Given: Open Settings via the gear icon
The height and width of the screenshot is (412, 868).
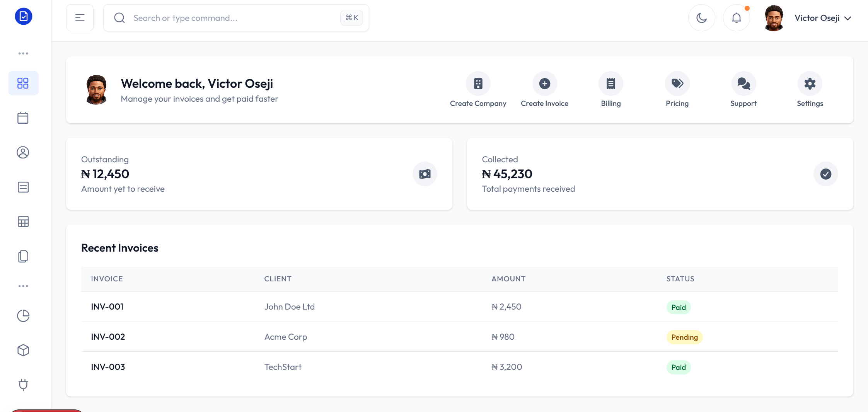Looking at the screenshot, I should tap(810, 83).
